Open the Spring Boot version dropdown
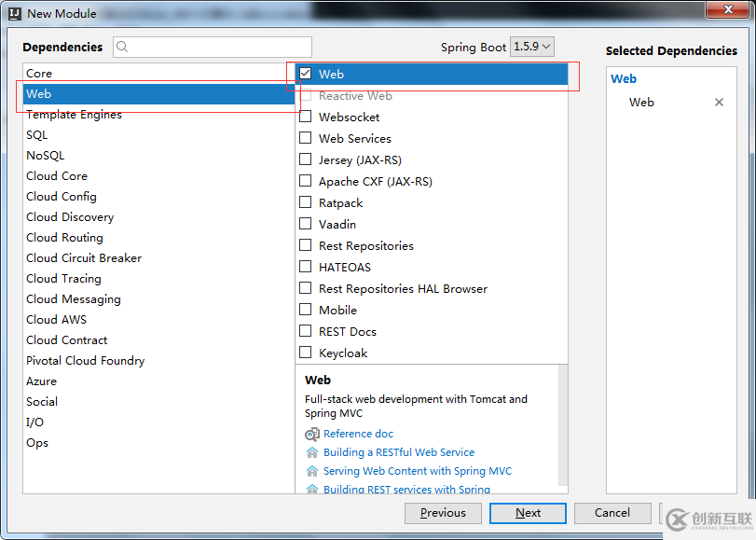 tap(532, 46)
